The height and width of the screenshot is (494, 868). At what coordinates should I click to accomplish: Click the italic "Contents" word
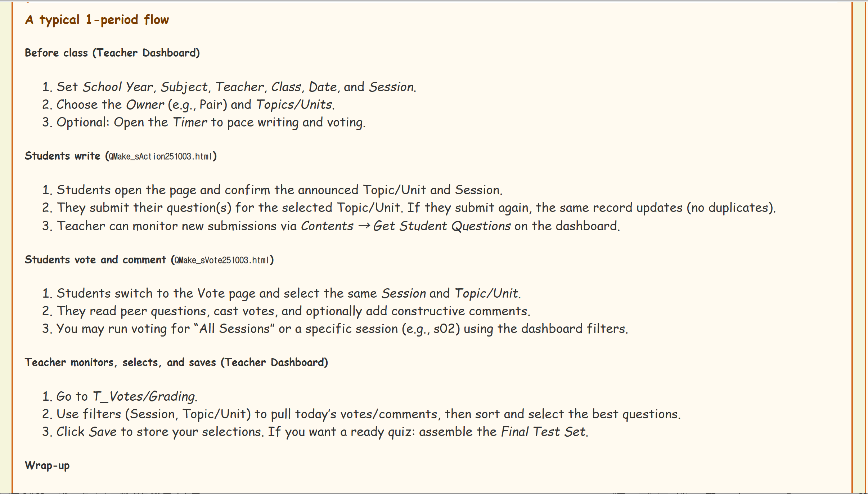[x=327, y=226]
